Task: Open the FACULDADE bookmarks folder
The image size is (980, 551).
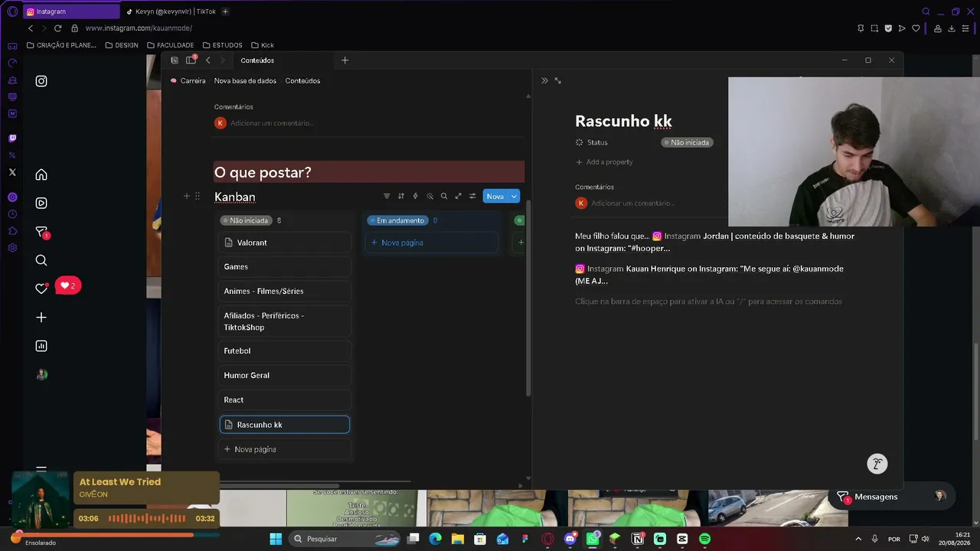Action: pos(171,45)
